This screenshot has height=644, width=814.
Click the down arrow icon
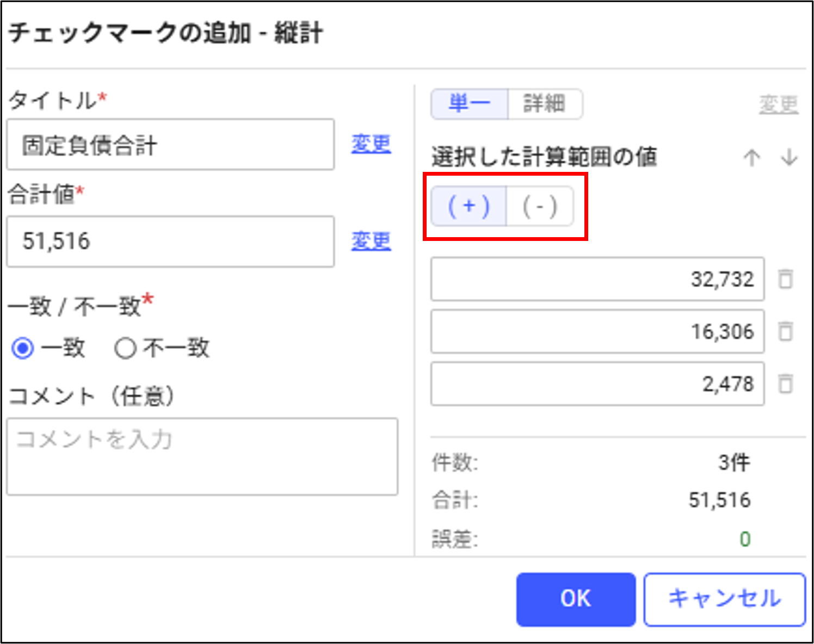(x=789, y=158)
